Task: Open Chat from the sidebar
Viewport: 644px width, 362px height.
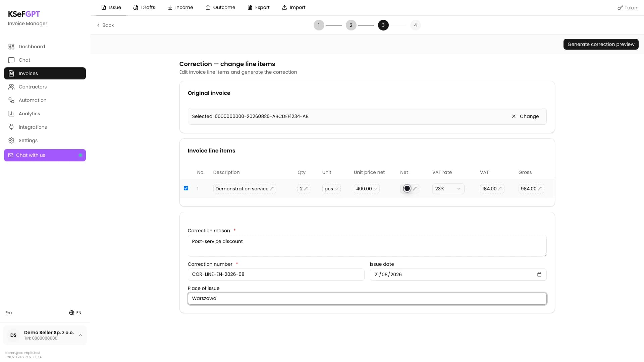Action: [45, 60]
